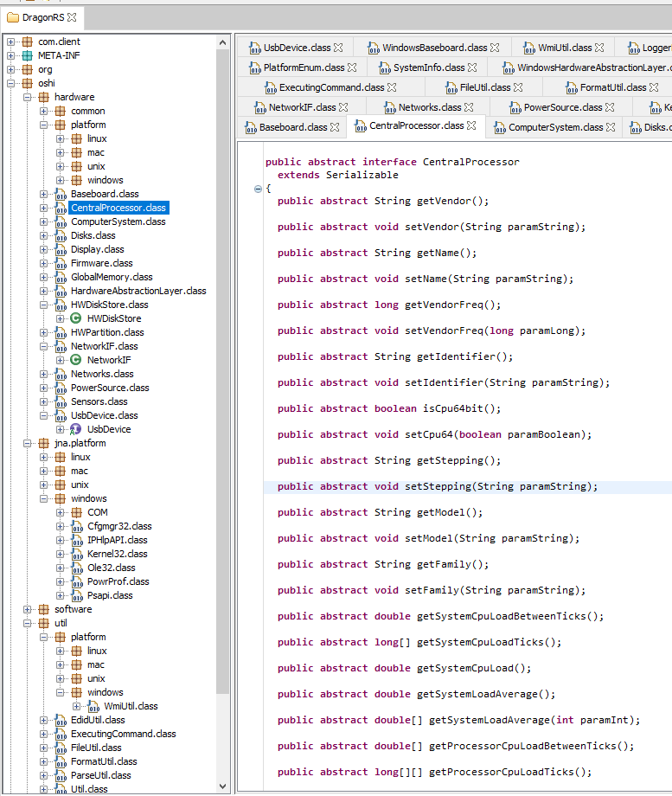Close the SystemInfo.class editor tab
Image resolution: width=672 pixels, height=796 pixels.
tap(472, 67)
